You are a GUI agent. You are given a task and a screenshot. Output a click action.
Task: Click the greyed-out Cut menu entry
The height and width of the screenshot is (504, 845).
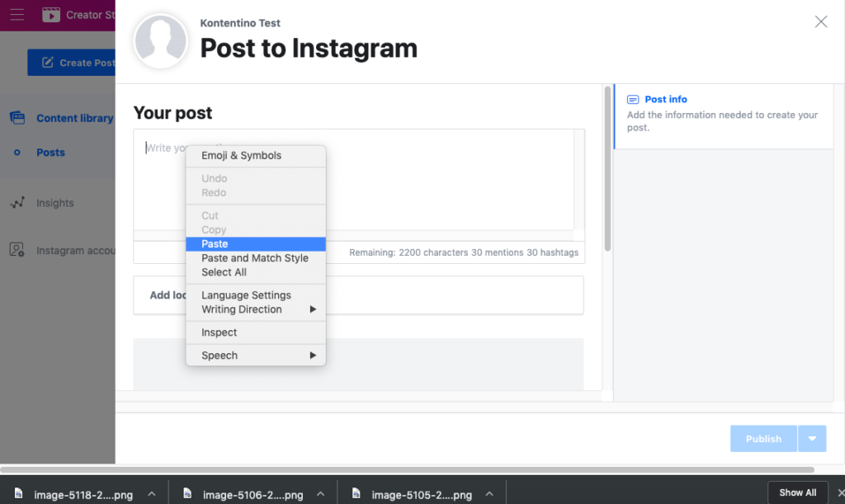(256, 215)
